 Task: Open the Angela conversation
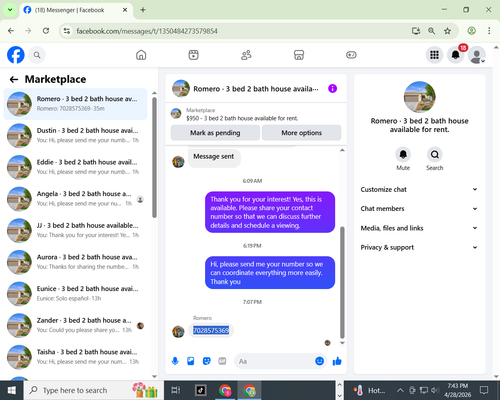(x=75, y=199)
